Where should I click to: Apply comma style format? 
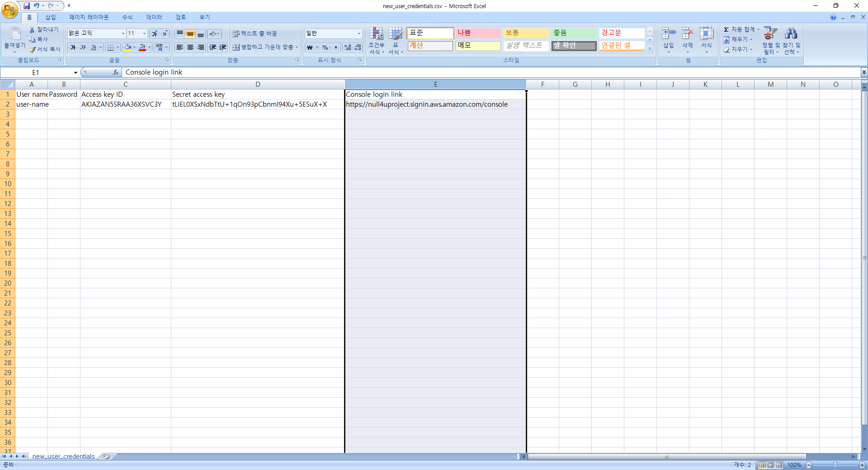tap(336, 47)
